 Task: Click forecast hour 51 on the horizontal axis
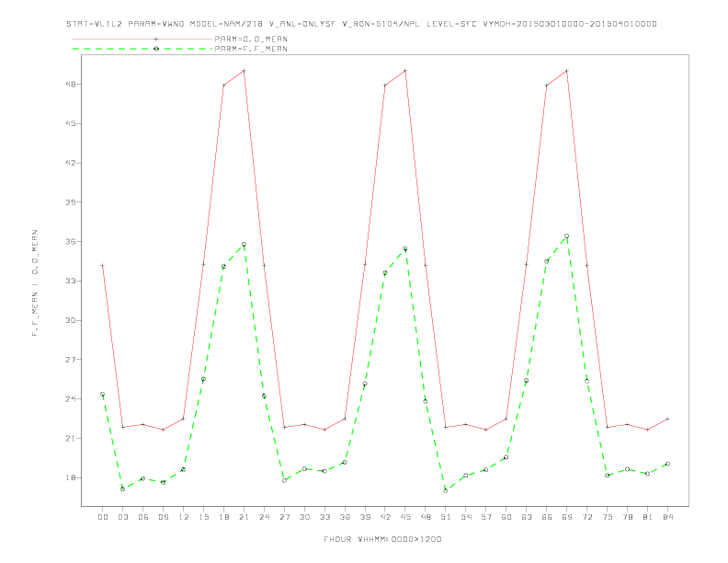(x=446, y=517)
